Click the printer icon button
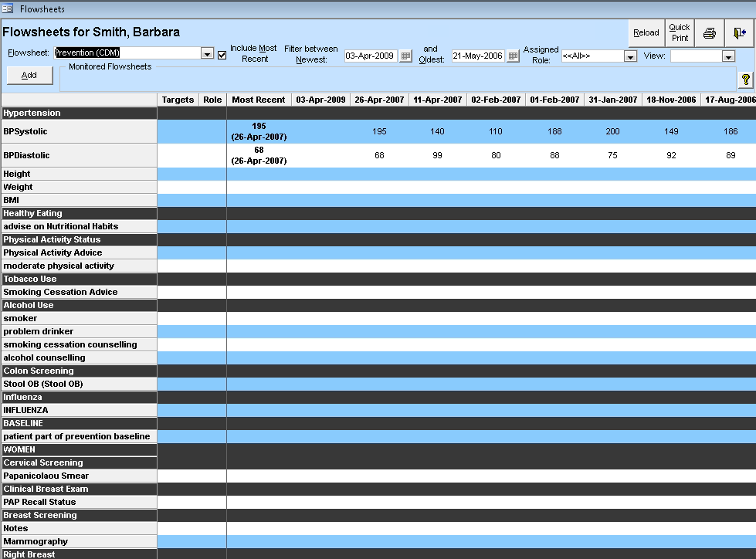This screenshot has width=756, height=559. click(709, 32)
